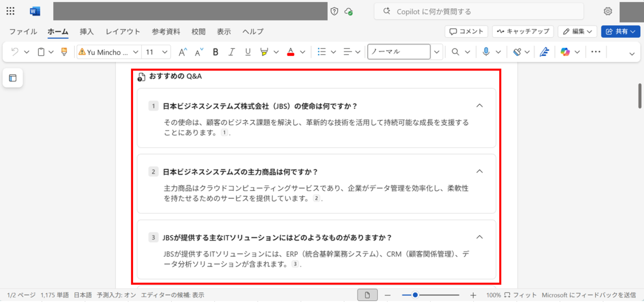644x302 pixels.
Task: Click the shield privacy icon
Action: click(334, 11)
